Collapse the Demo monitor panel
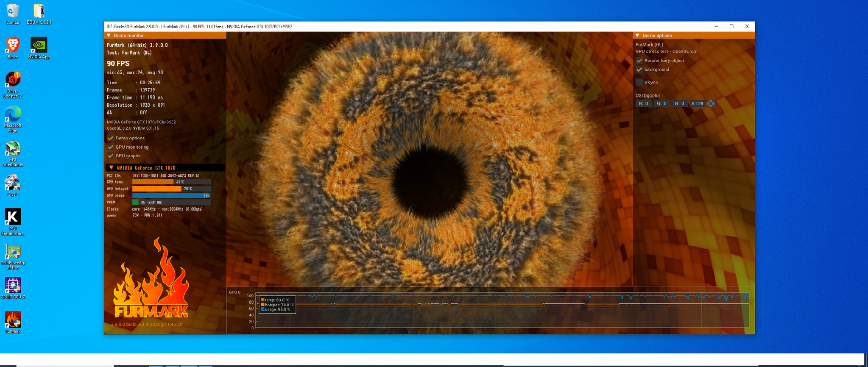Image resolution: width=868 pixels, height=367 pixels. [x=109, y=36]
